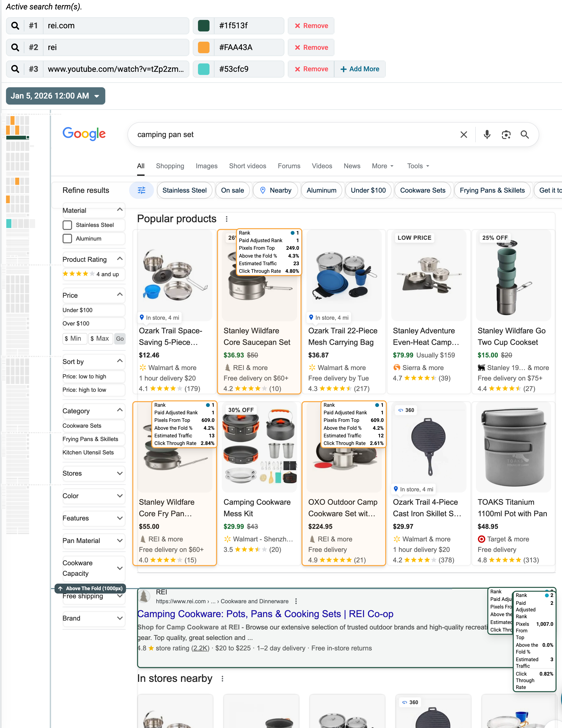Remove search term #2 rei
This screenshot has height=728, width=562.
(x=311, y=47)
